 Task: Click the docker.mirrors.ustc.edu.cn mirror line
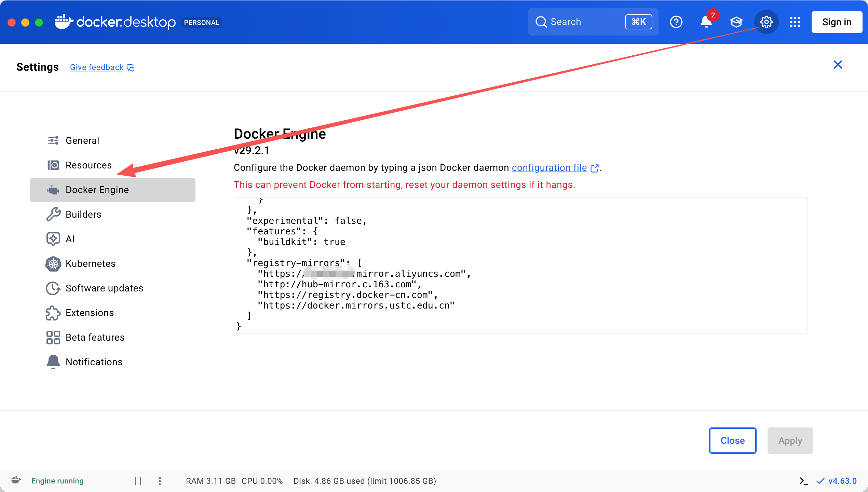[356, 305]
